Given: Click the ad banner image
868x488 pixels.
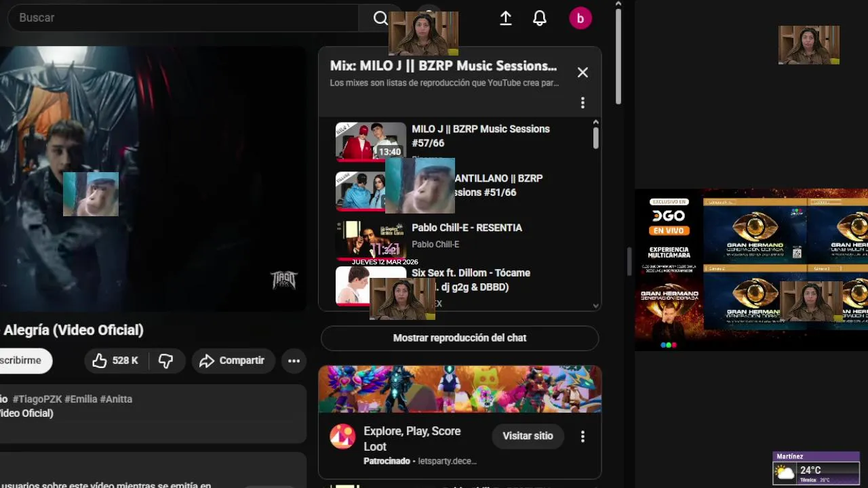Looking at the screenshot, I should click(x=460, y=389).
